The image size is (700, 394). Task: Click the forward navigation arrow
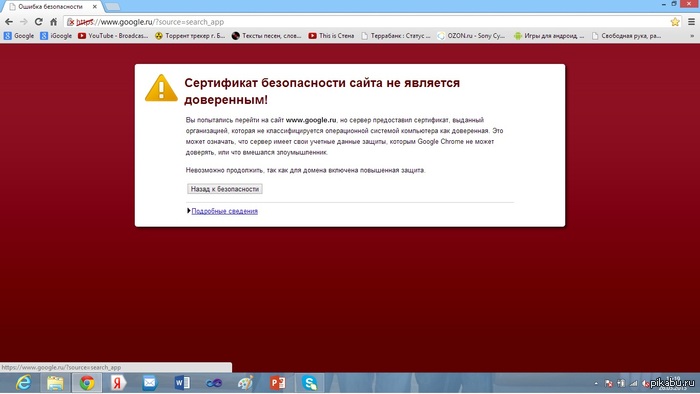[24, 21]
